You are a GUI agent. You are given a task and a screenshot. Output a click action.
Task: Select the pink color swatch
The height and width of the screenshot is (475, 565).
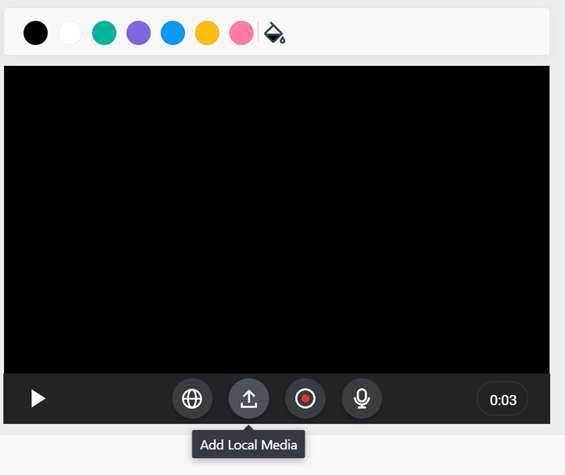pyautogui.click(x=241, y=33)
